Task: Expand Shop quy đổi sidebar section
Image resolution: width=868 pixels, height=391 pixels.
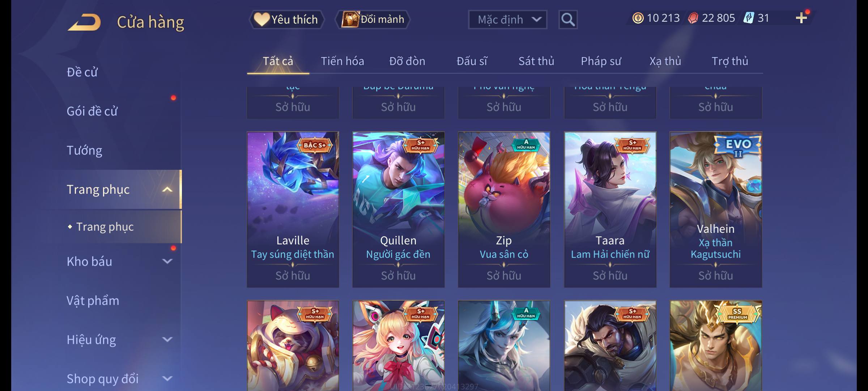Action: tap(167, 379)
